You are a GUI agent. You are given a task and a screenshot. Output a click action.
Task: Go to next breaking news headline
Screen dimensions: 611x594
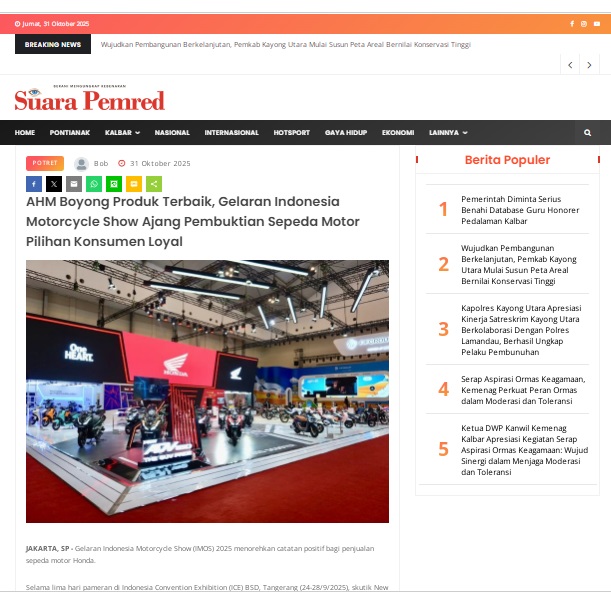[590, 65]
